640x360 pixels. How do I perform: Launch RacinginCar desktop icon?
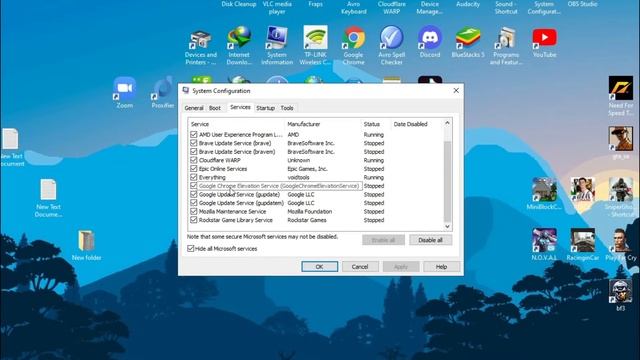(582, 245)
